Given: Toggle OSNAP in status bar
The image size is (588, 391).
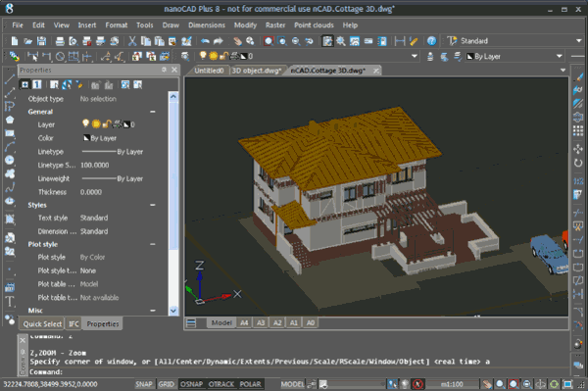Looking at the screenshot, I should click(x=192, y=384).
